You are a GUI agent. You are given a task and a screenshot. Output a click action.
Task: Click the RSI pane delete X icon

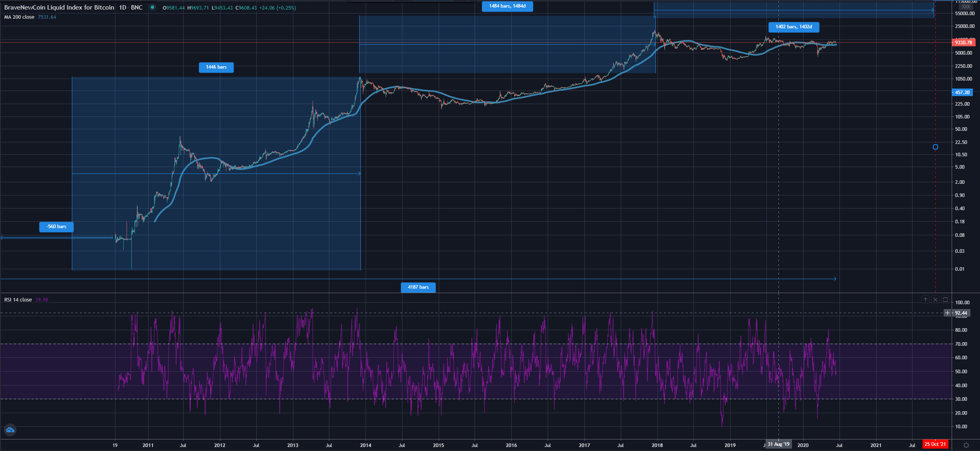935,299
